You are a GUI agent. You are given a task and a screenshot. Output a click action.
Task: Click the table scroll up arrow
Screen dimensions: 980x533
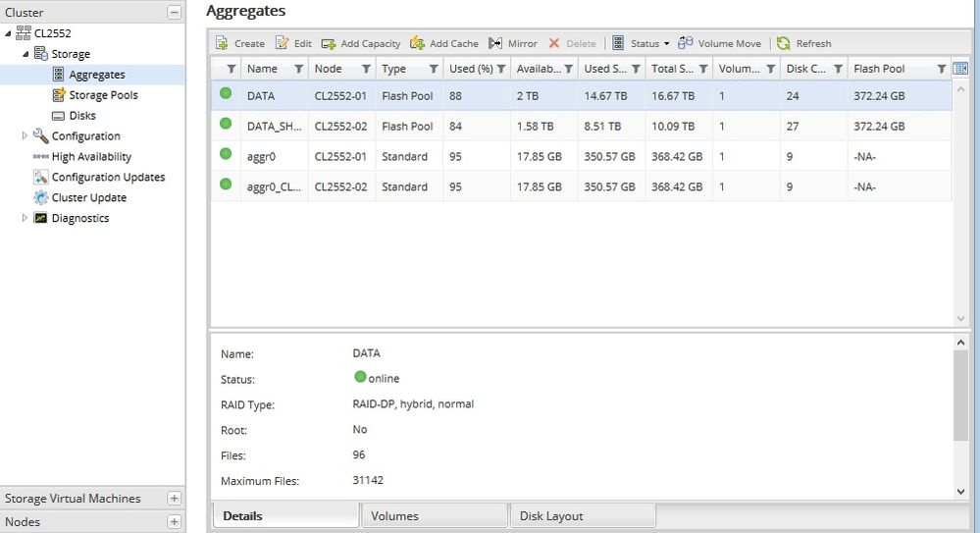coord(960,89)
